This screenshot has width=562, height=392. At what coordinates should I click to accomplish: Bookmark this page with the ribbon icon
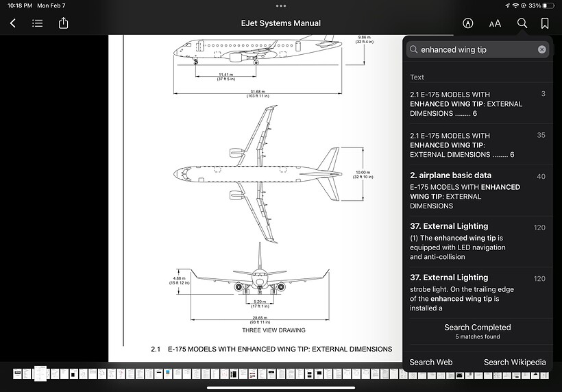coord(545,23)
